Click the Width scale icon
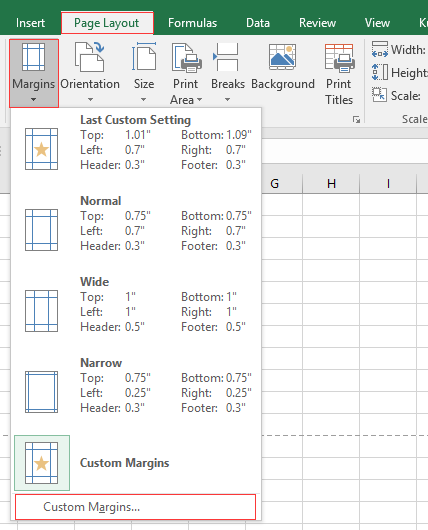 (x=380, y=49)
